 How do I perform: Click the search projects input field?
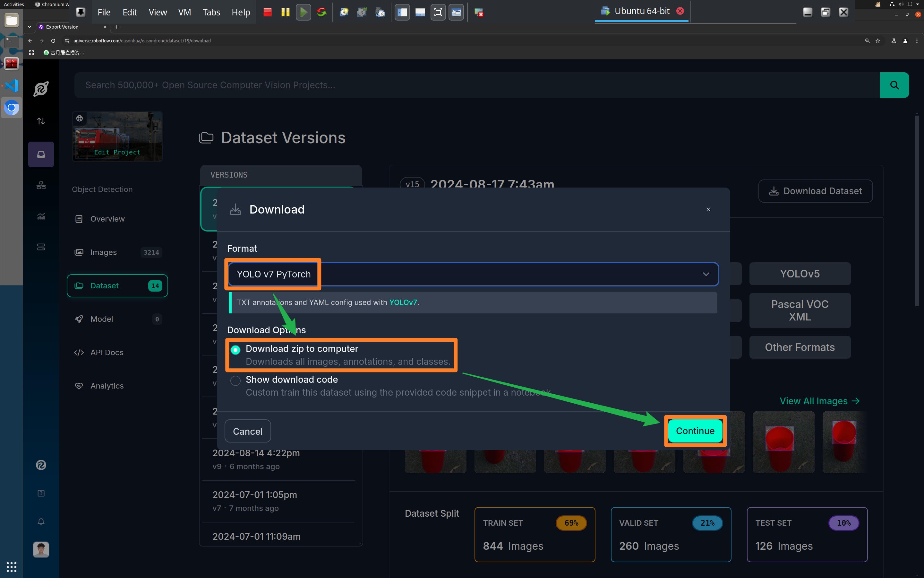477,85
